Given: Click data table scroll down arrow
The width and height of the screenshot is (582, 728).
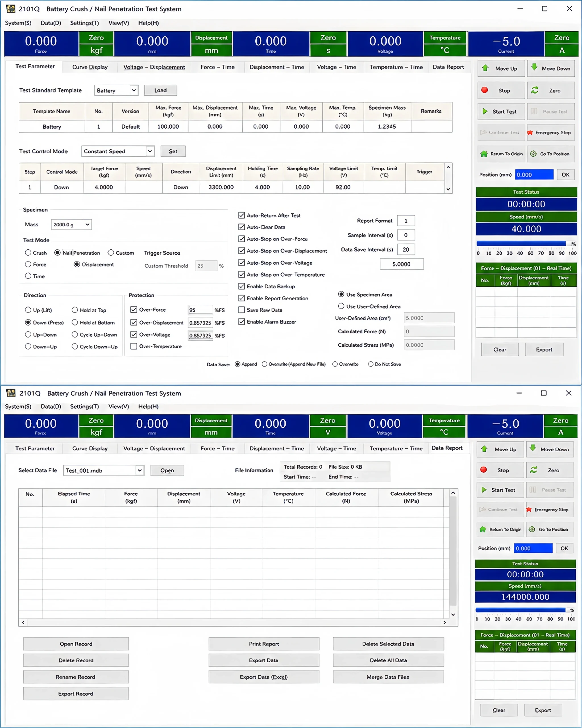Looking at the screenshot, I should click(x=453, y=615).
